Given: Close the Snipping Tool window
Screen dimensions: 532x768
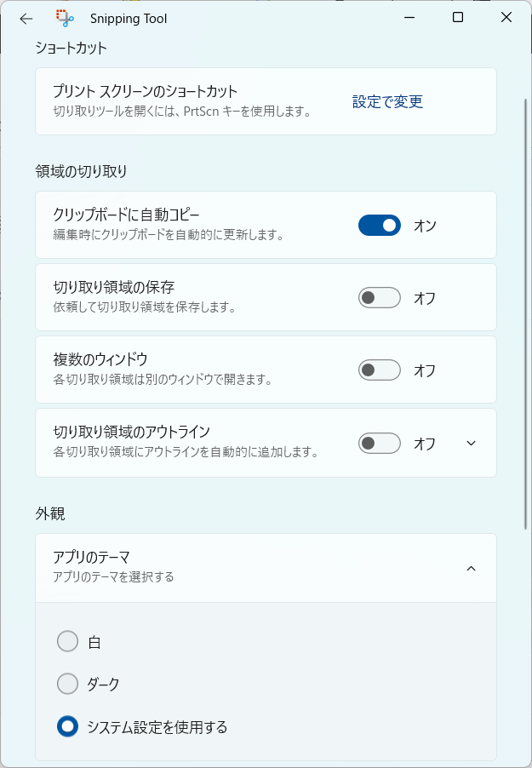Looking at the screenshot, I should point(506,18).
